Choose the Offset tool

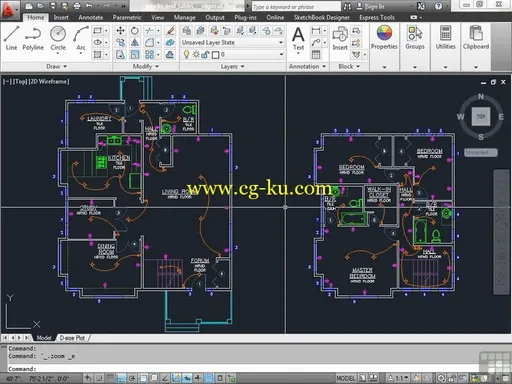point(170,55)
